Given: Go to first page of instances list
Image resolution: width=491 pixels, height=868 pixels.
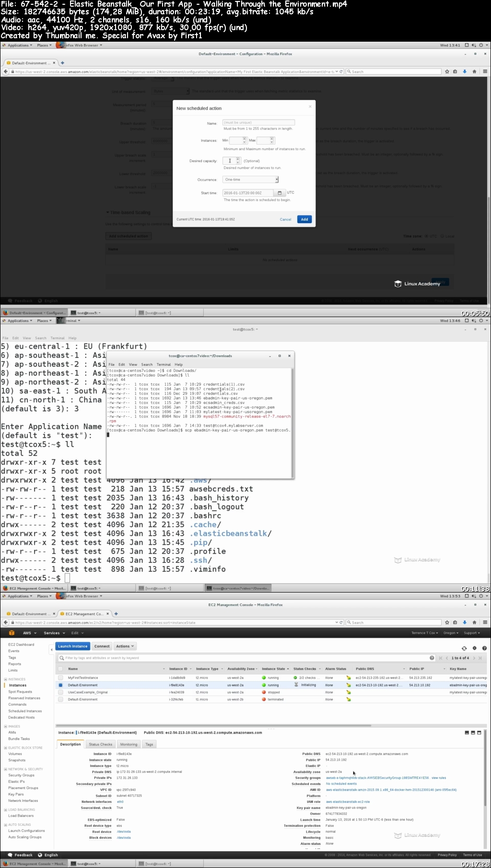Looking at the screenshot, I should 441,658.
